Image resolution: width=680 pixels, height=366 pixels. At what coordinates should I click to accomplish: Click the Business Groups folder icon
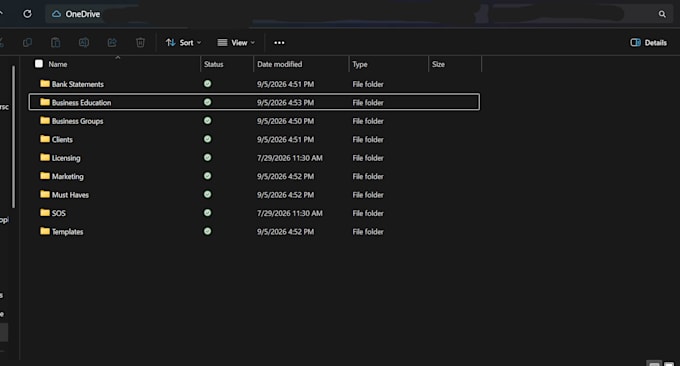pos(45,120)
